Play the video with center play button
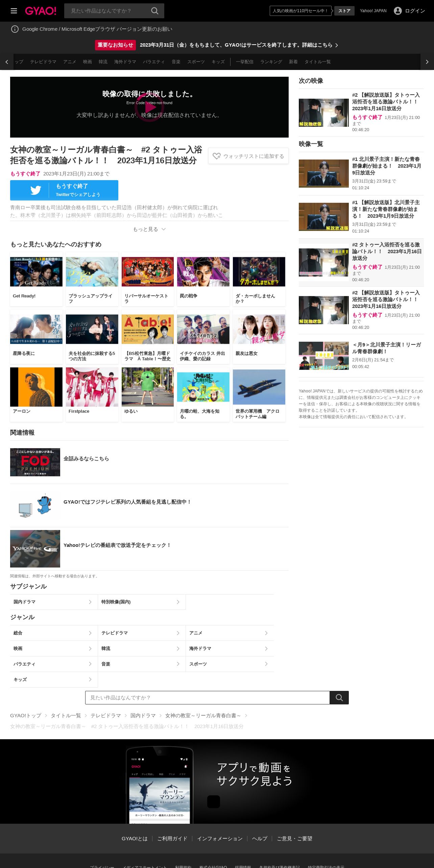Viewport: 434px width, 868px height. [149, 107]
